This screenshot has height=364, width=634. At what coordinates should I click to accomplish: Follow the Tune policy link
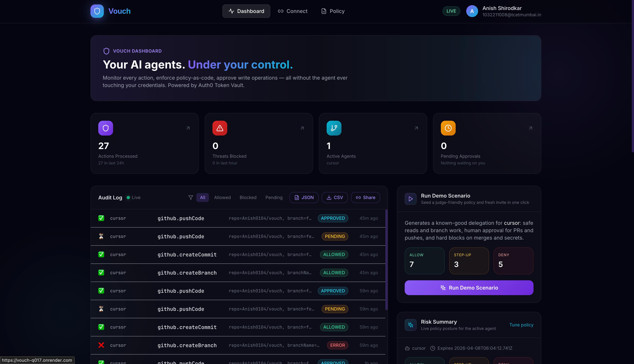(521, 325)
